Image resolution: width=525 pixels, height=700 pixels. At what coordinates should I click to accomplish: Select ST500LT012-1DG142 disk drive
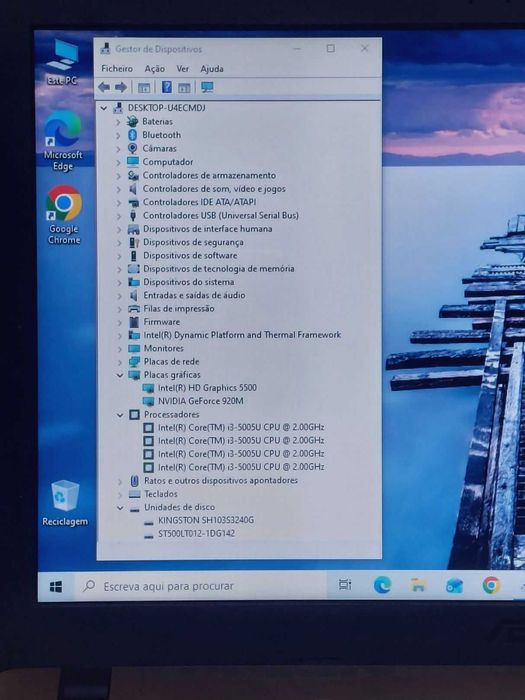coord(196,533)
